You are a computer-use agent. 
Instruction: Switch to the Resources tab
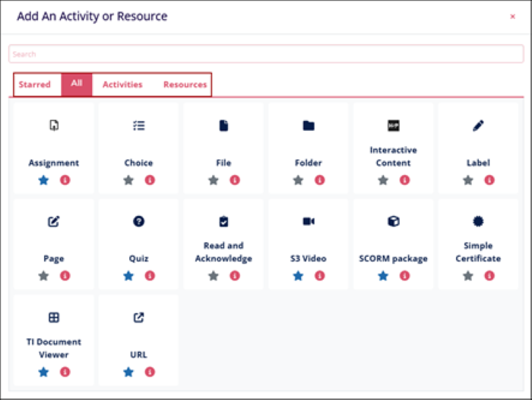(x=185, y=84)
